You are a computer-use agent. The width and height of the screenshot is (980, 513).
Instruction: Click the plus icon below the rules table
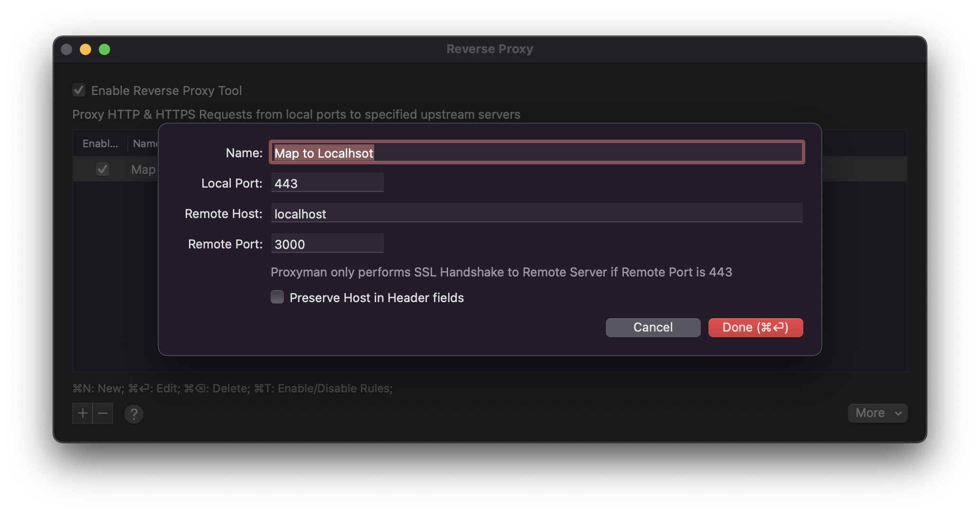(82, 413)
